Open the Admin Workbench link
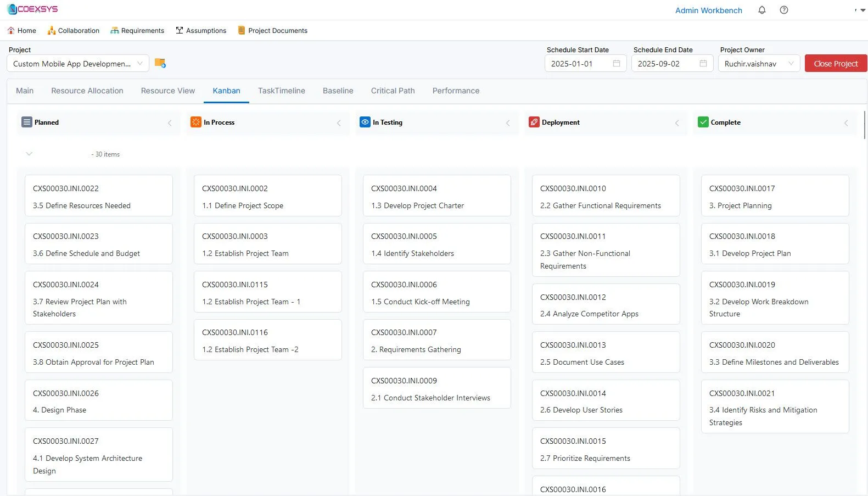Screen dimensions: 868x496 point(708,10)
